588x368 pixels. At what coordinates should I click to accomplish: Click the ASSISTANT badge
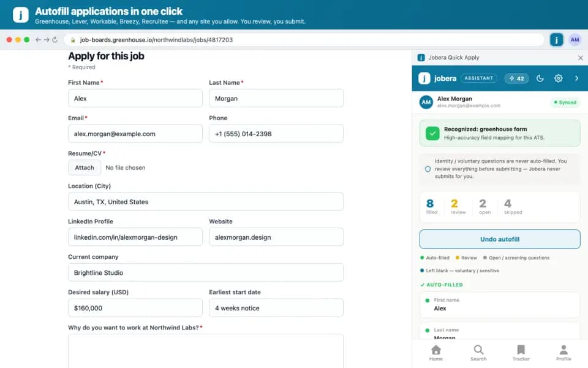point(479,78)
